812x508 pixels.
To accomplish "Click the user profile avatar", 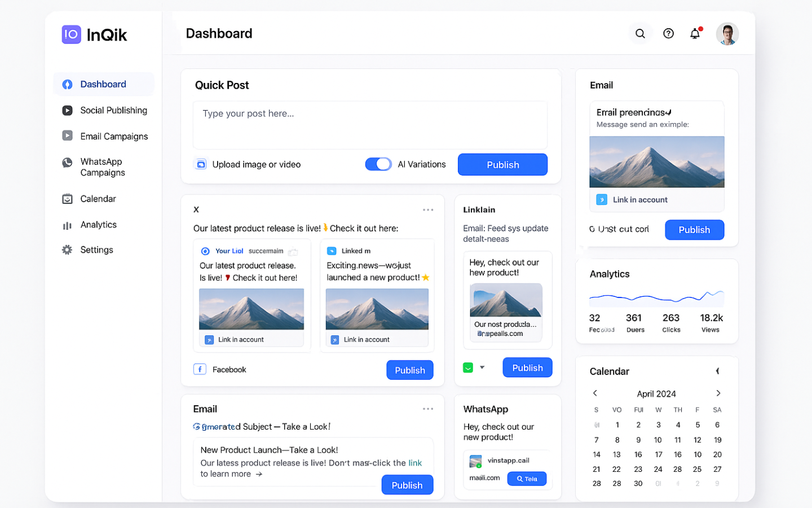I will tap(727, 34).
